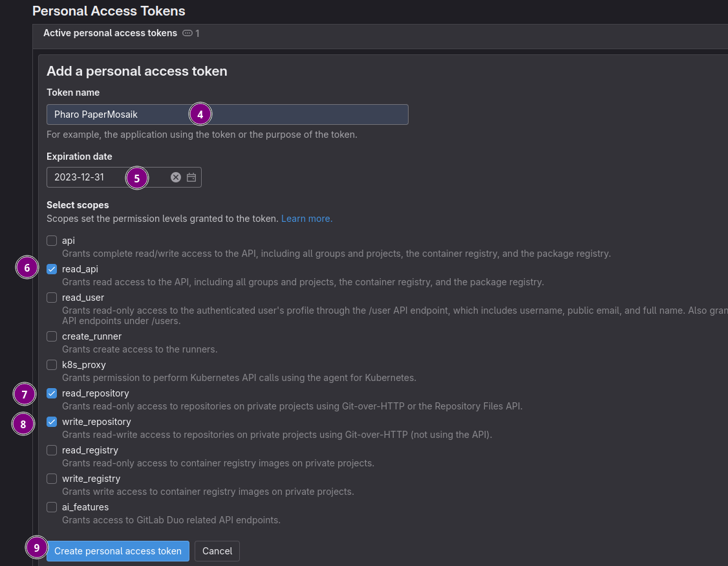Open the Learn more scopes link
The width and height of the screenshot is (728, 566).
pos(306,219)
